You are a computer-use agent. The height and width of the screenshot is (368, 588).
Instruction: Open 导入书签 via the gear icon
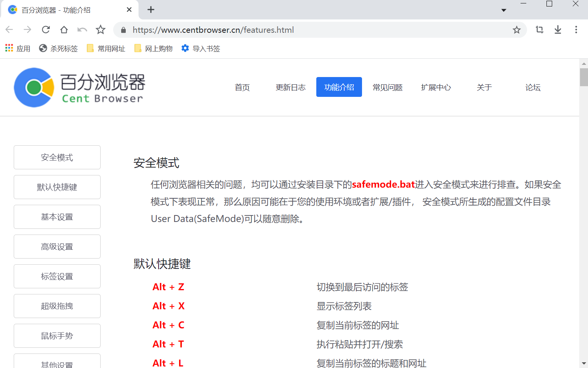click(x=200, y=48)
